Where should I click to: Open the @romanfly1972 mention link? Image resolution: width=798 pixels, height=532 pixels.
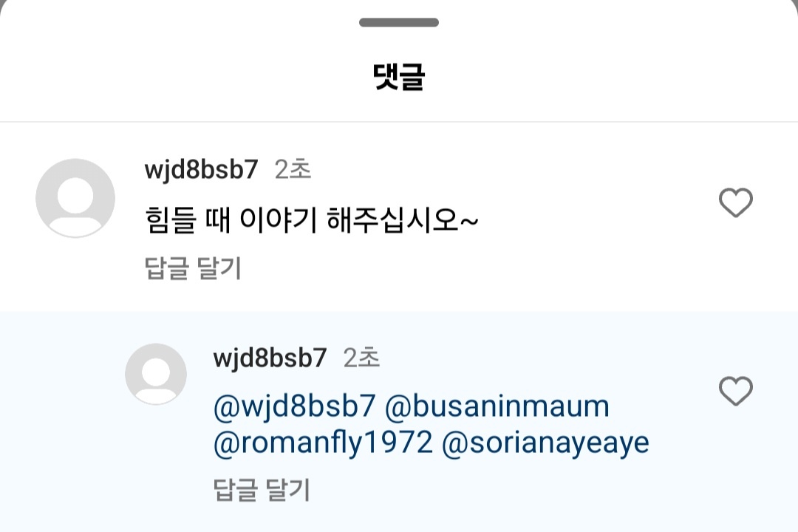[323, 442]
